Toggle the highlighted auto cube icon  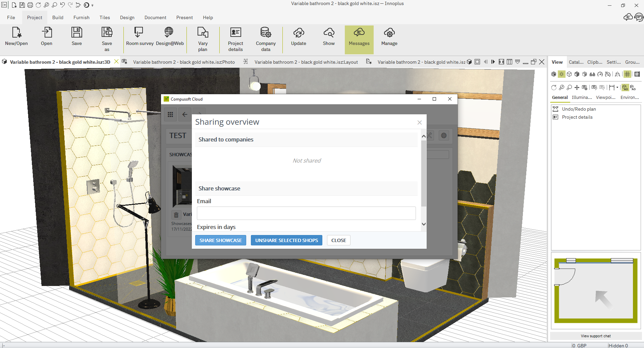[x=625, y=88]
